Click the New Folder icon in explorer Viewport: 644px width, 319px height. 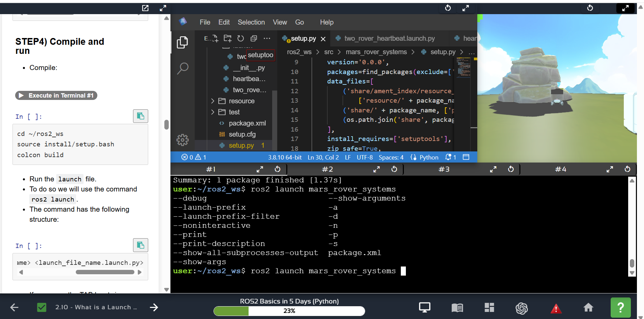click(228, 38)
